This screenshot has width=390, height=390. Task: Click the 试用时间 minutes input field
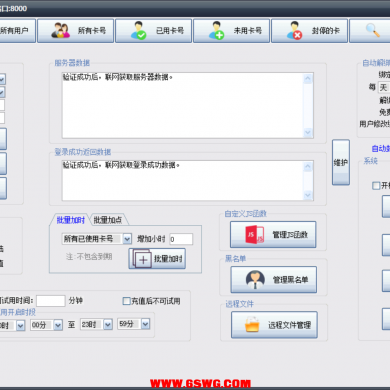pos(51,301)
